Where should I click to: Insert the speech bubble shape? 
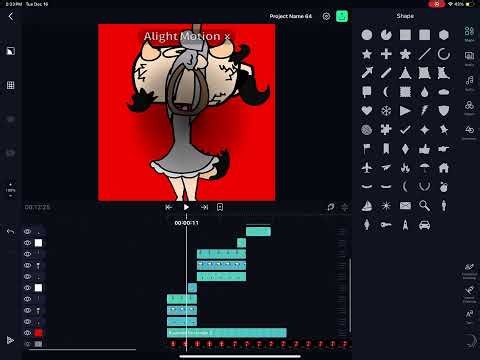(x=367, y=92)
